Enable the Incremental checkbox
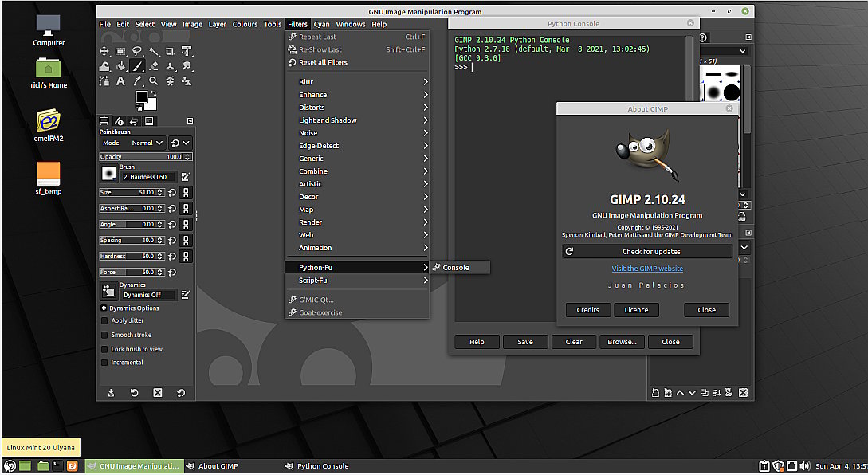The height and width of the screenshot is (475, 868). point(104,363)
